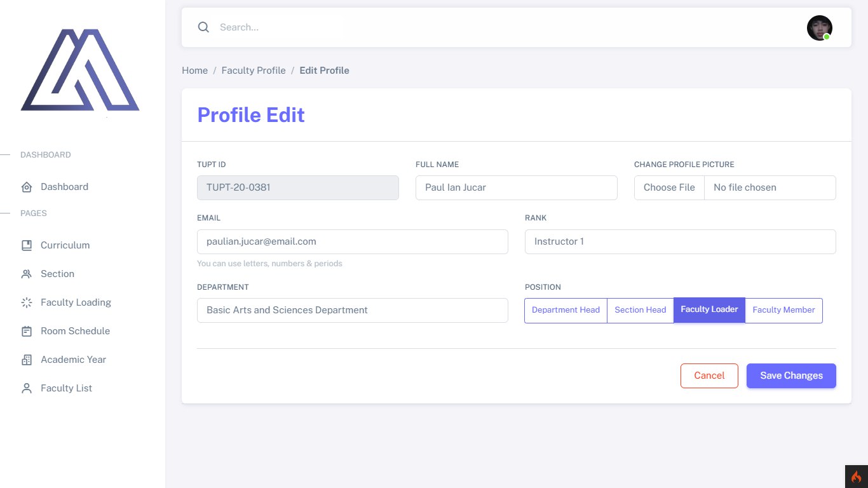
Task: Open Academic Year page
Action: pos(73,360)
